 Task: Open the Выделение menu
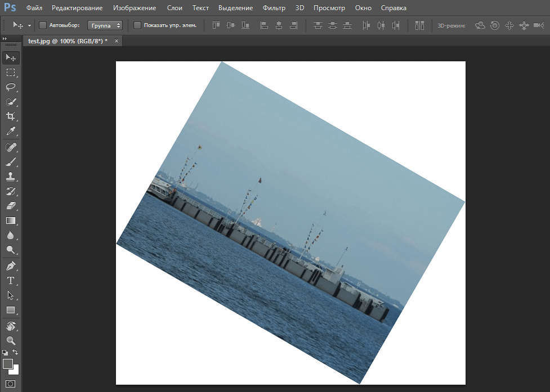[x=236, y=8]
